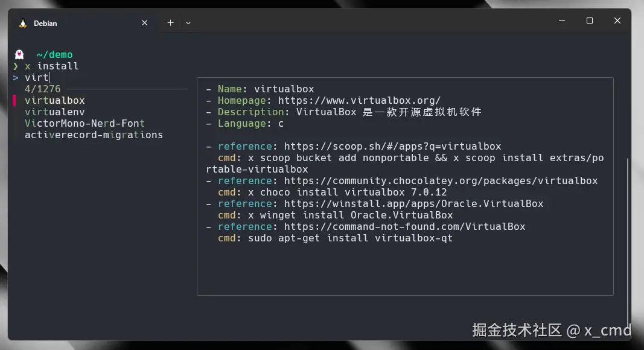Open the chocolatey.org packages link
Image resolution: width=644 pixels, height=350 pixels.
(441, 181)
